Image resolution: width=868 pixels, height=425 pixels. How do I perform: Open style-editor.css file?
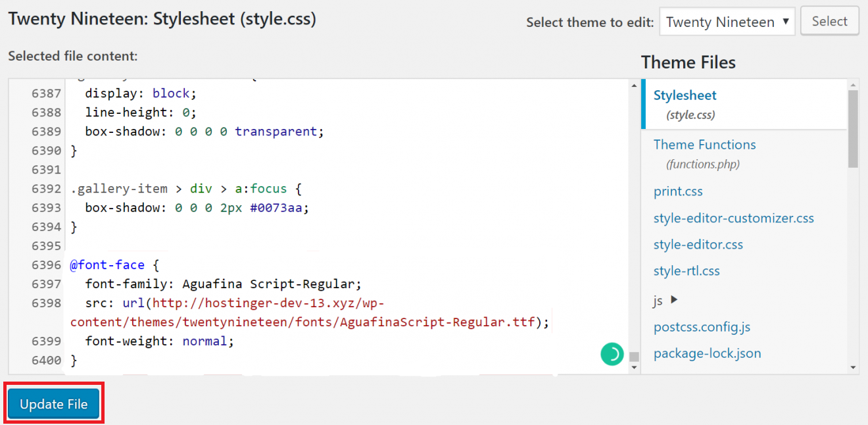tap(698, 244)
